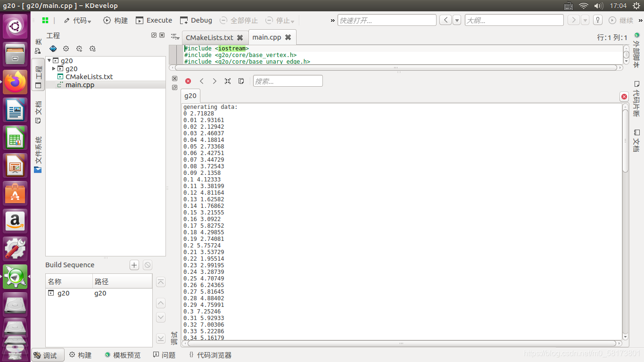The width and height of the screenshot is (644, 362).
Task: Open the forward history dropdown arrow
Action: [585, 20]
